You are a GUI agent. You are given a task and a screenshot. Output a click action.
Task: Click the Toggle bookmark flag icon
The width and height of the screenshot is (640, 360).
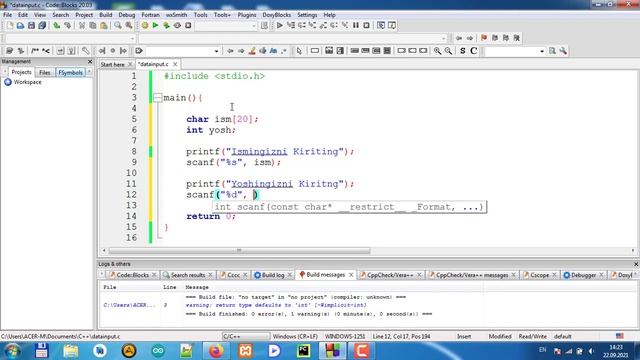click(x=484, y=38)
